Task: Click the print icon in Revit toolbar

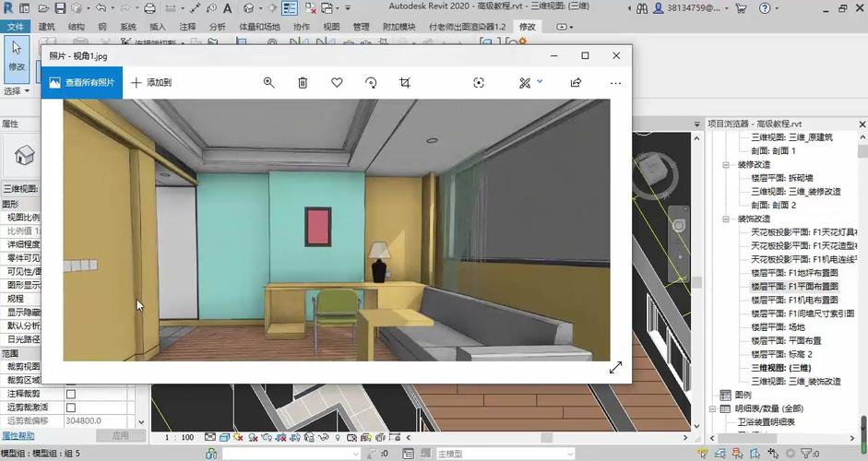Action: [x=150, y=8]
